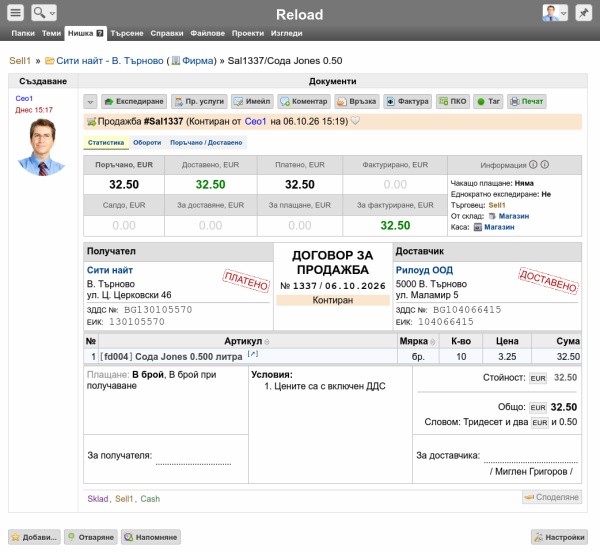Open the Сити найт - В. Търново folder link
The height and width of the screenshot is (552, 600).
click(109, 61)
